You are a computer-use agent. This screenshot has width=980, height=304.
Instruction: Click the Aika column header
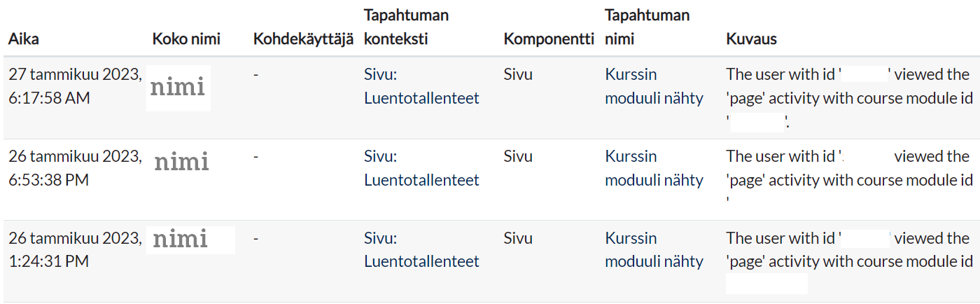click(x=24, y=39)
